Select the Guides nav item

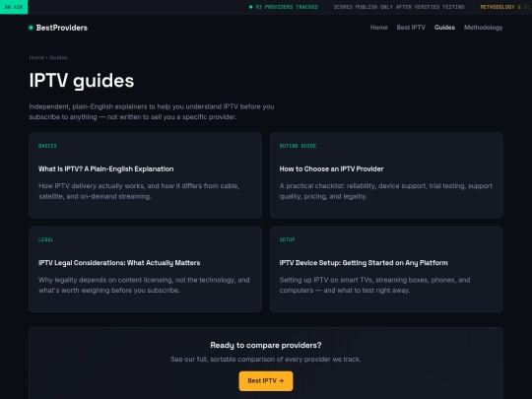point(444,28)
